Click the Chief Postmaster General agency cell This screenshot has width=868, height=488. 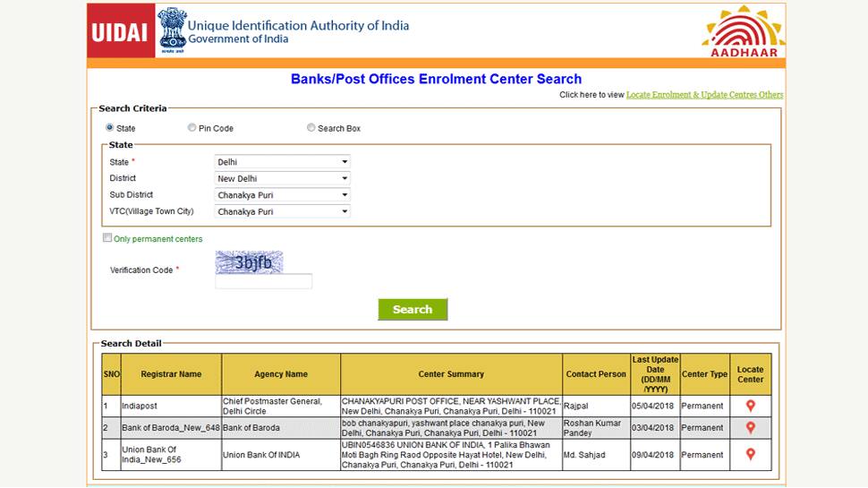[x=281, y=406]
